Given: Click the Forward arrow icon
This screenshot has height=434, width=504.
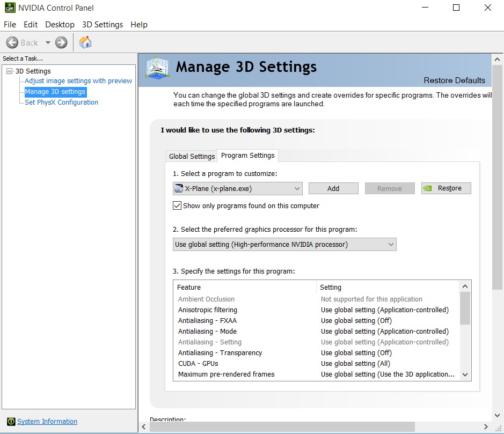Looking at the screenshot, I should (61, 42).
